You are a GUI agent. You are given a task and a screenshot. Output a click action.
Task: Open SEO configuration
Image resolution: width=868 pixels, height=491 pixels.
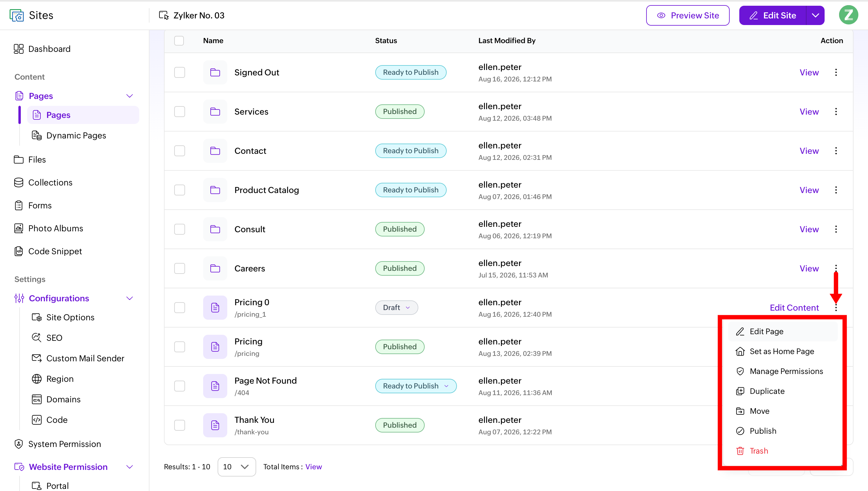[x=47, y=337]
